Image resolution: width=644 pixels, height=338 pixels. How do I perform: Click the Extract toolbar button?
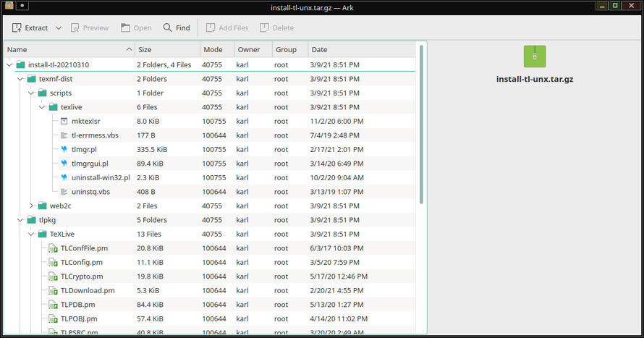30,28
